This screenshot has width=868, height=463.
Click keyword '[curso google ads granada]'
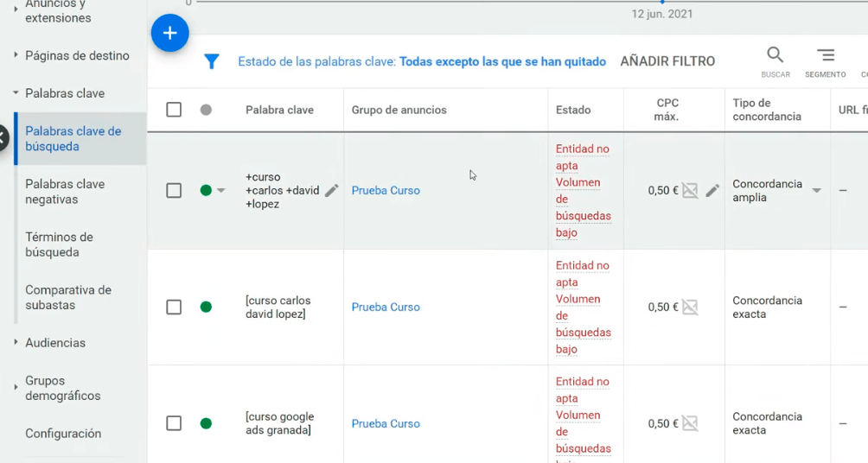coord(279,424)
